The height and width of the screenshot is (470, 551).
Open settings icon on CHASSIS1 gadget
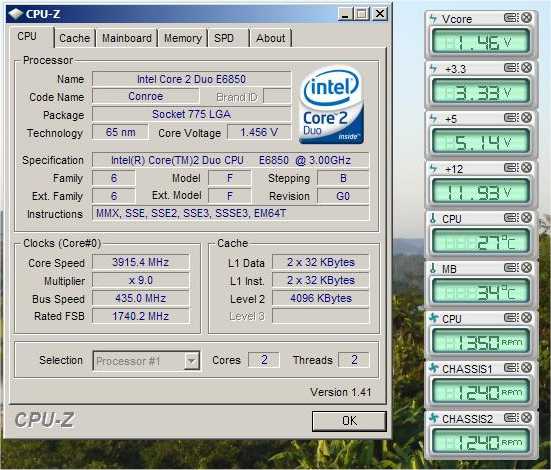[x=511, y=368]
